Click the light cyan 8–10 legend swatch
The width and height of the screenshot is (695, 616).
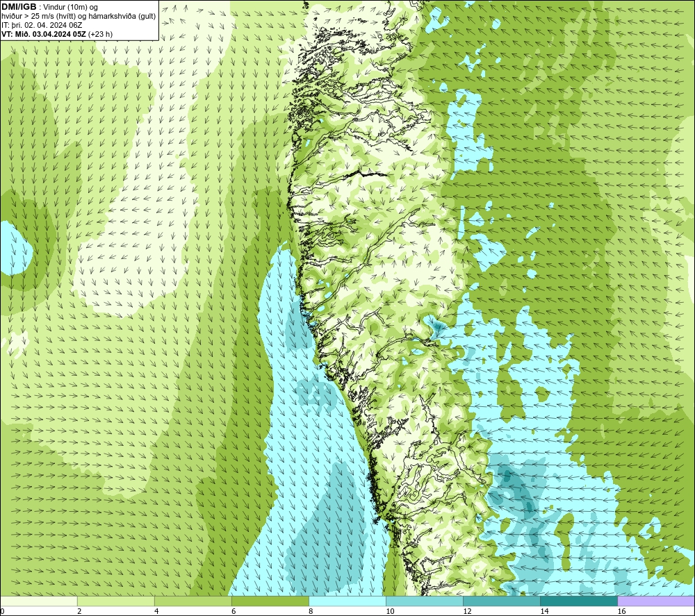pos(347,601)
